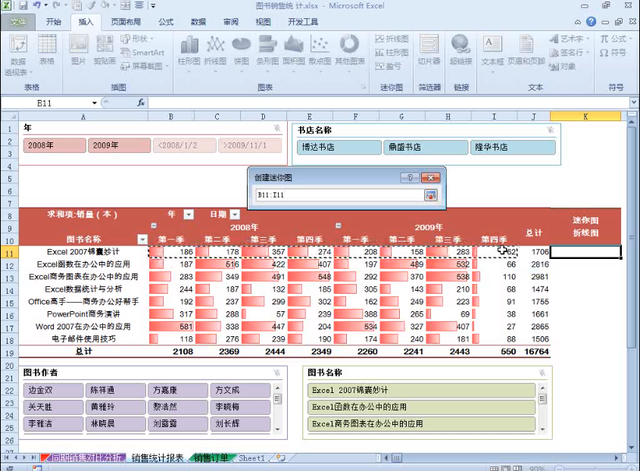Switch to the 公式 ribbon tab
Viewport: 640px width, 471px height.
[166, 22]
